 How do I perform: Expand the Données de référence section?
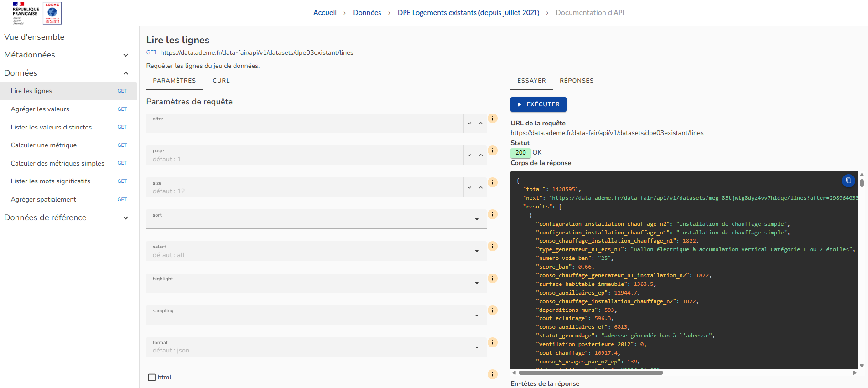[126, 218]
